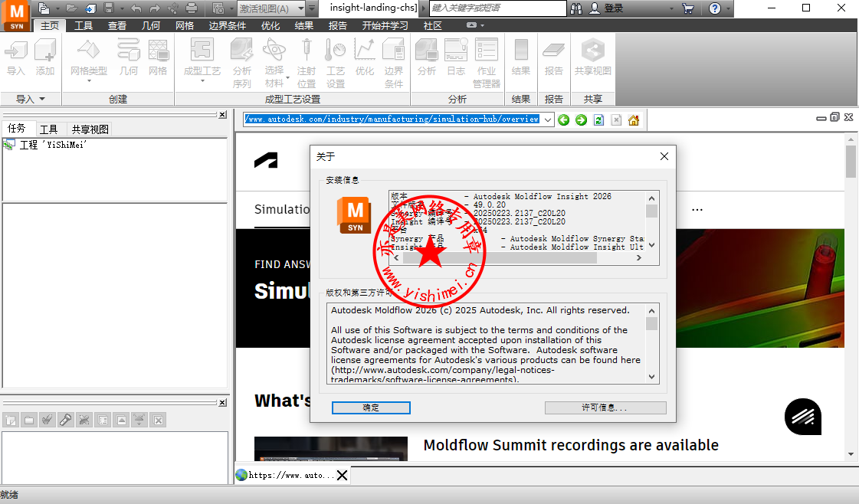Click the 作业管理器 ribbon icon
The height and width of the screenshot is (504, 859).
tap(487, 63)
